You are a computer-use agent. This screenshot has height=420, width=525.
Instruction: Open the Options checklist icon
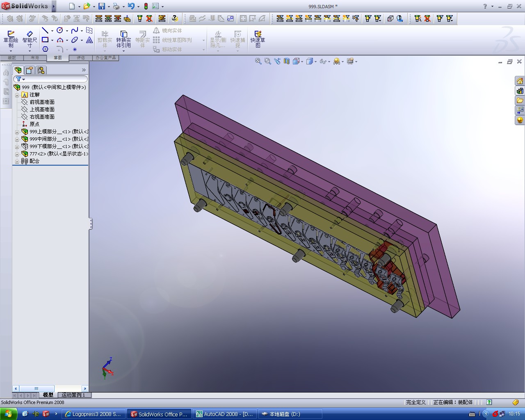tap(155, 6)
